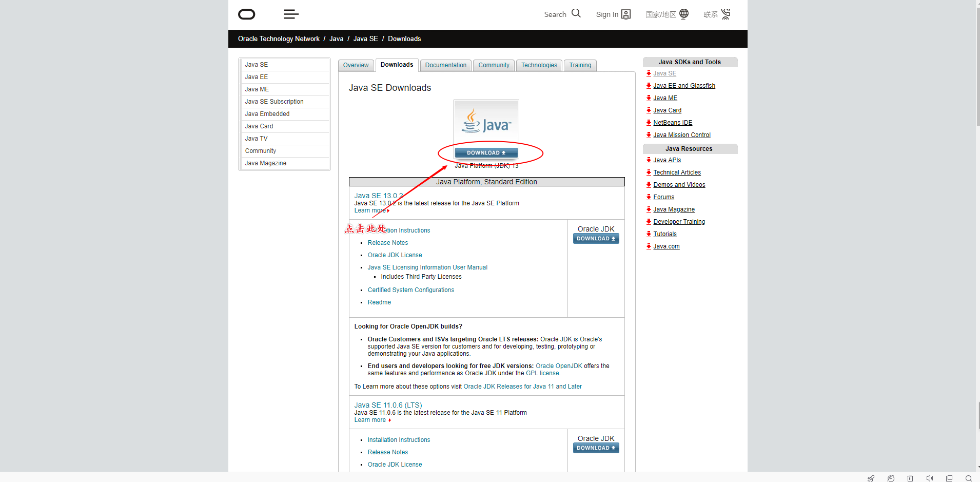The image size is (980, 482).
Task: Open Release Notes in the Java SE 13.0.2 section
Action: [388, 243]
